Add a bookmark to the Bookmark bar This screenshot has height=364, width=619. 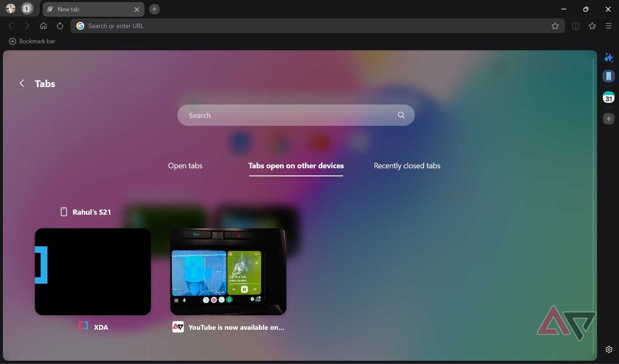[12, 41]
